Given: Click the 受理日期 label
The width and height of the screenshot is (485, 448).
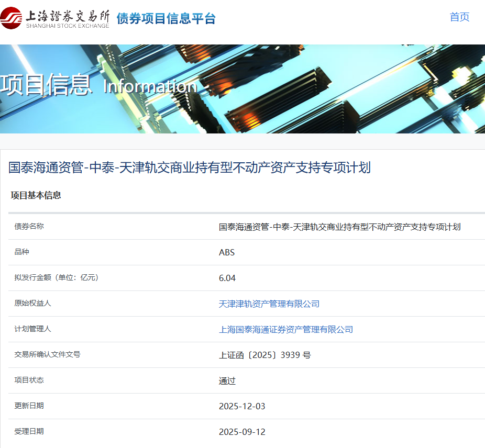Looking at the screenshot, I should (29, 432).
